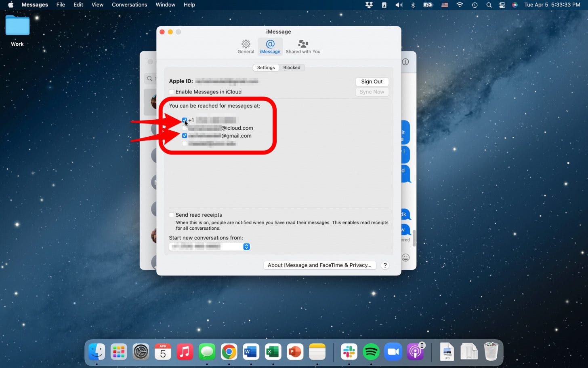The image size is (588, 368).
Task: Open the Conversations menu
Action: point(129,5)
